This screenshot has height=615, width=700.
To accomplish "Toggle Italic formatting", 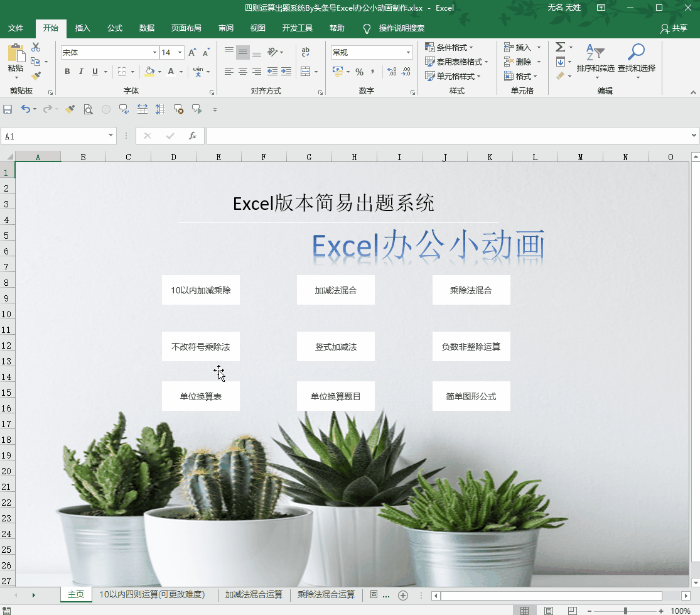I will [x=81, y=72].
